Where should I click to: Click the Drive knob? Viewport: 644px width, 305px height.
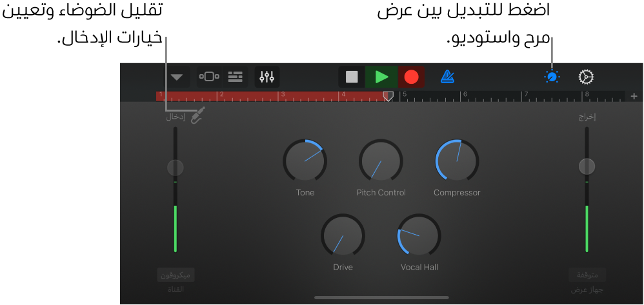click(343, 235)
